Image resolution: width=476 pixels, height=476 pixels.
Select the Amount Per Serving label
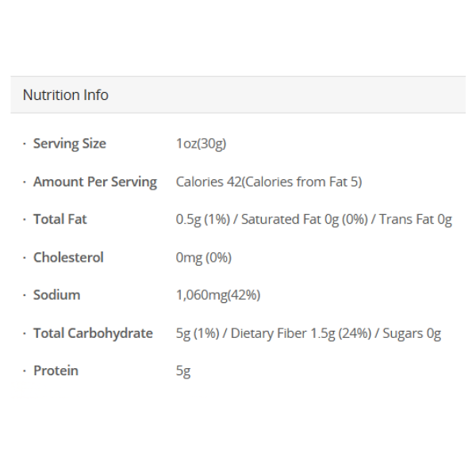click(94, 182)
